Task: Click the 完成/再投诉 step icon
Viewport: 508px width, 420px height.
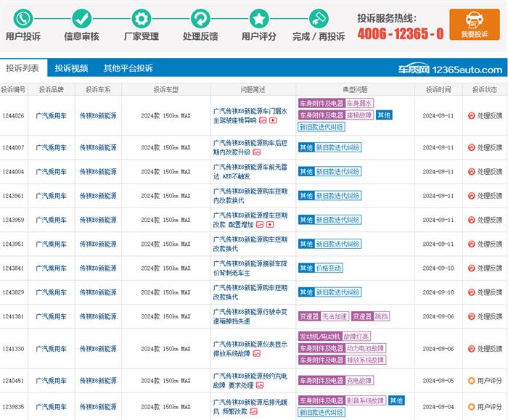Action: [x=319, y=18]
